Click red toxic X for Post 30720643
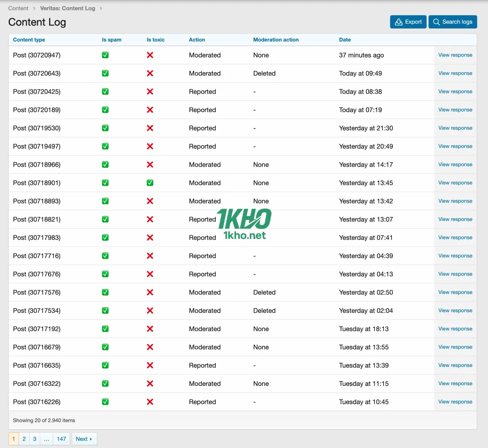488x448 pixels. (x=150, y=74)
